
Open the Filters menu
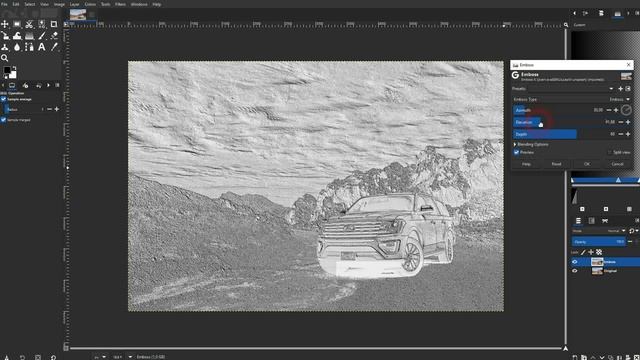120,4
